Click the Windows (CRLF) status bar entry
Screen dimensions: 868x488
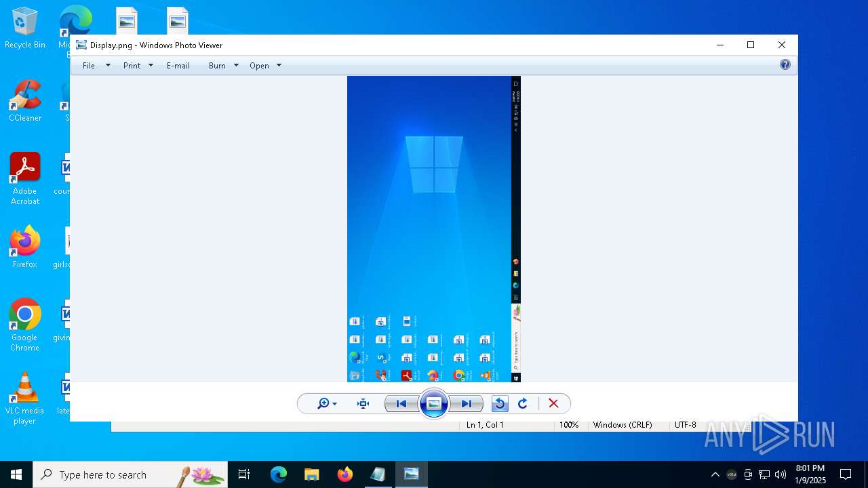click(x=623, y=425)
